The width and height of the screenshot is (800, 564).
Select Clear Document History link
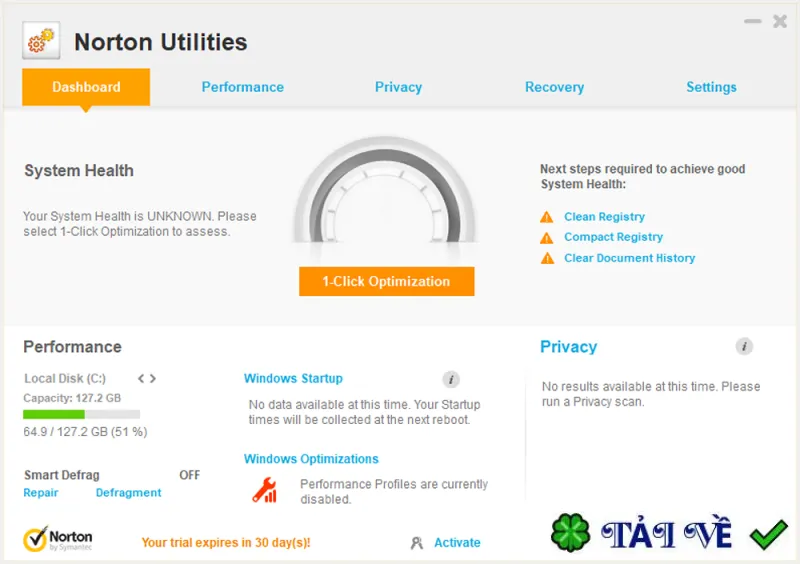point(630,258)
